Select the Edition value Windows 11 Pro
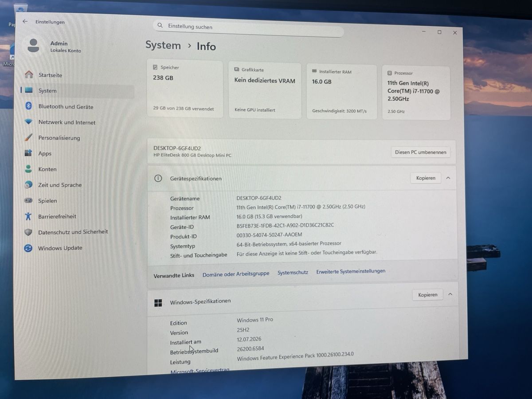The height and width of the screenshot is (399, 532). click(255, 320)
